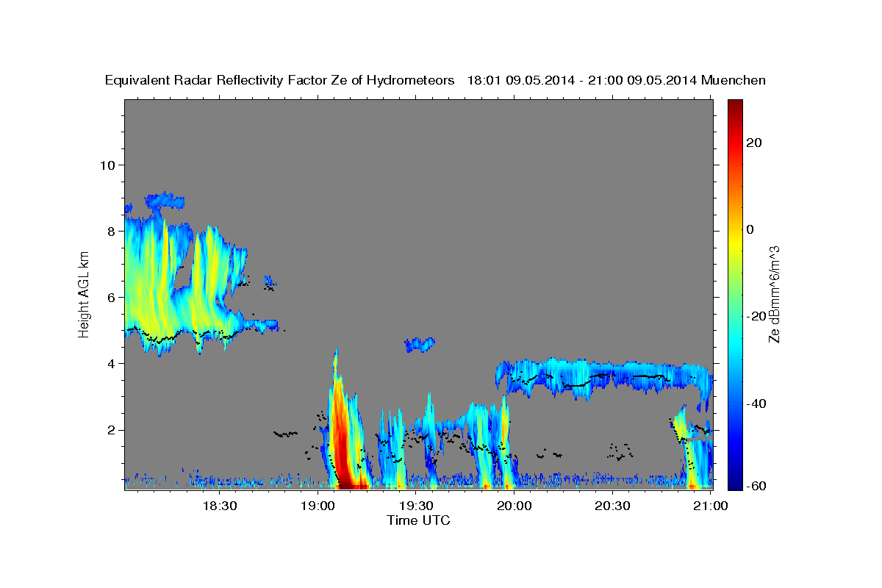882x588 pixels.
Task: Click the '21:00' time tick label
Action: coord(711,506)
